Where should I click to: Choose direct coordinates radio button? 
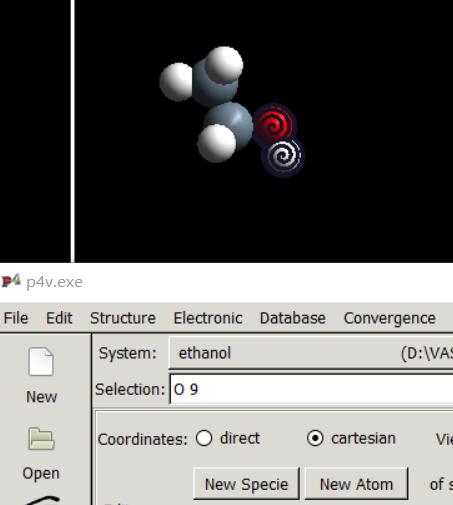(x=204, y=438)
